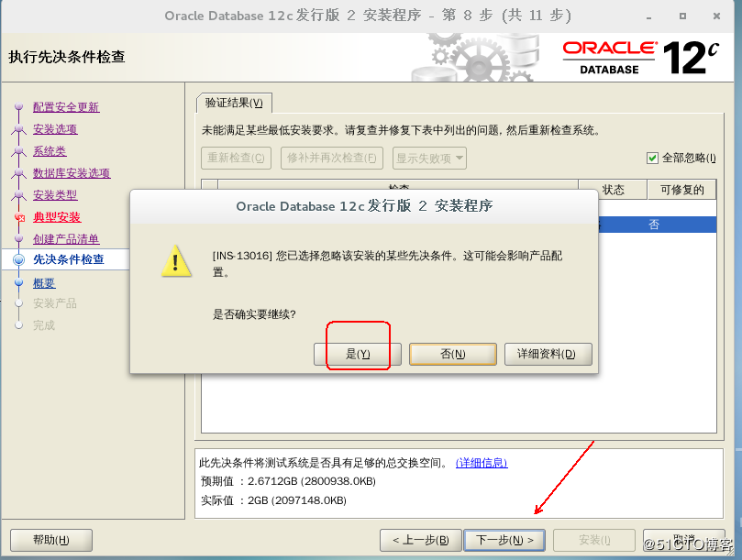Navigate to the 系统类 step
The image size is (742, 560).
(50, 151)
